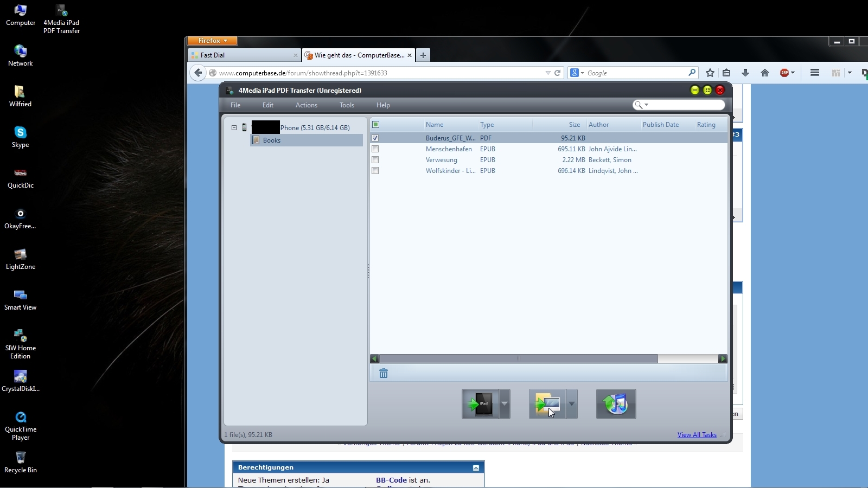
Task: Click Firefox reload page icon
Action: point(557,73)
